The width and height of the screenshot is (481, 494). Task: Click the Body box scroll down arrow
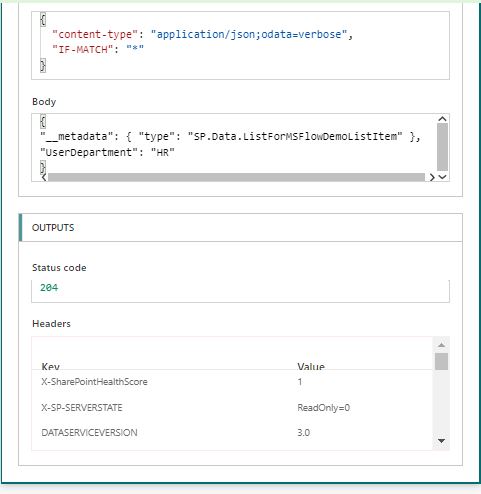pos(442,177)
